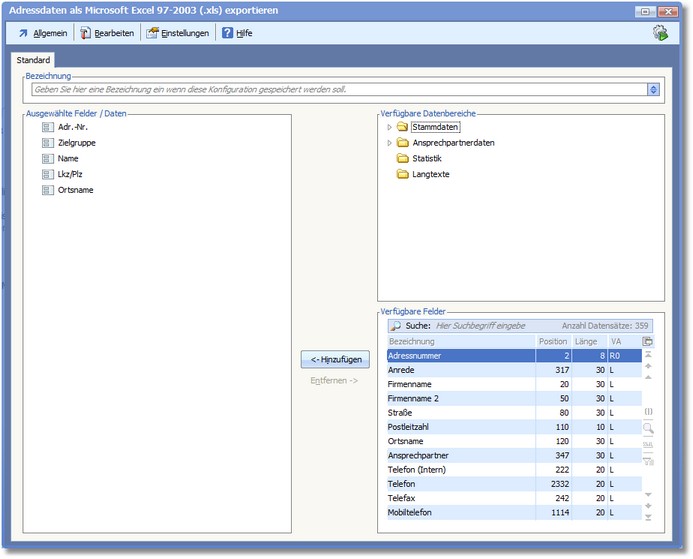The height and width of the screenshot is (559, 693).
Task: Jump to first record using the top arrow
Action: click(648, 355)
